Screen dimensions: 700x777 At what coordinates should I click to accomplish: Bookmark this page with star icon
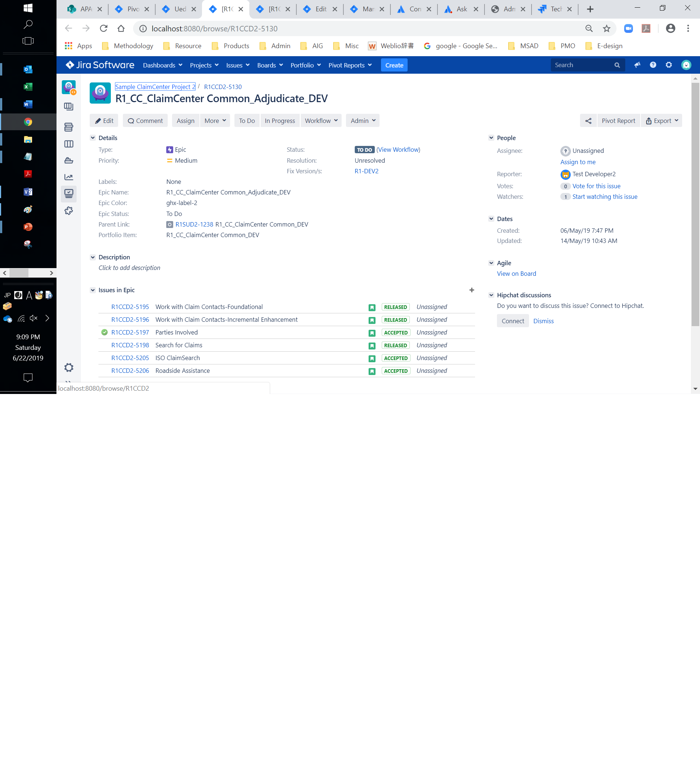click(607, 28)
